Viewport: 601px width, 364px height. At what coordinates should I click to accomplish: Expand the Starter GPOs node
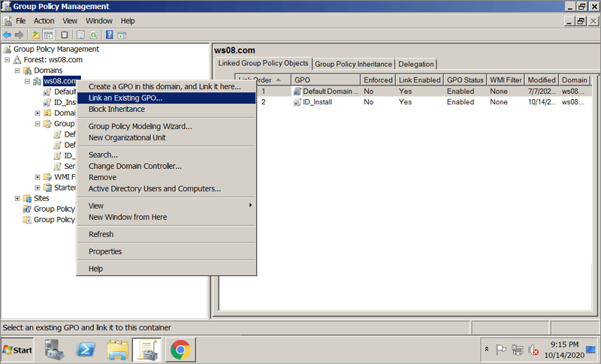pyautogui.click(x=38, y=188)
